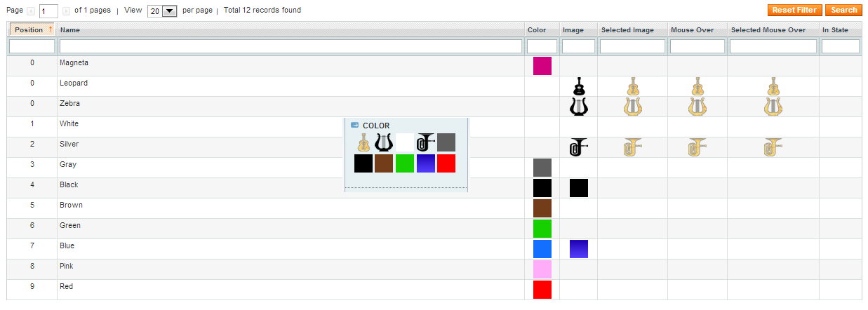Viewport: 868px width, 310px height.
Task: Click the Selected Mouse Over filter input
Action: pos(773,46)
